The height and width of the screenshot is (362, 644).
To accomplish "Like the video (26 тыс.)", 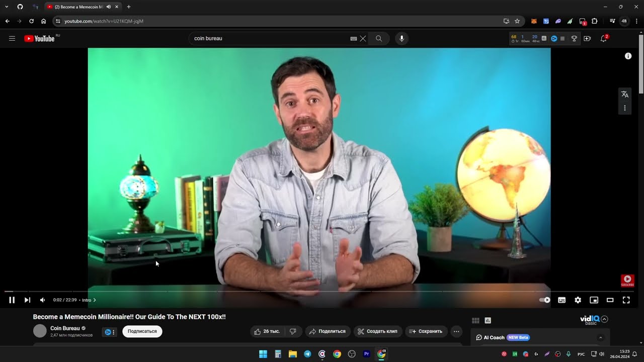I will tap(267, 331).
